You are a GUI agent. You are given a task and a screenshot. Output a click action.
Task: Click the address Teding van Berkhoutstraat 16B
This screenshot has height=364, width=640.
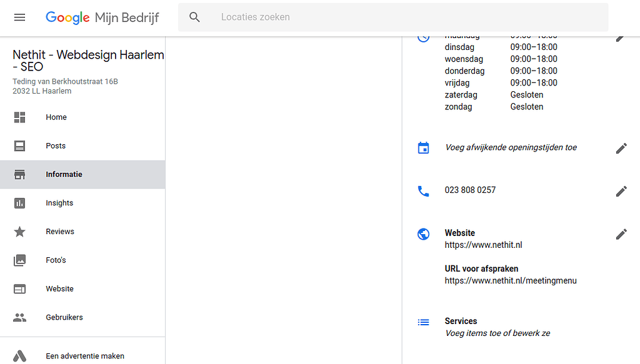65,82
